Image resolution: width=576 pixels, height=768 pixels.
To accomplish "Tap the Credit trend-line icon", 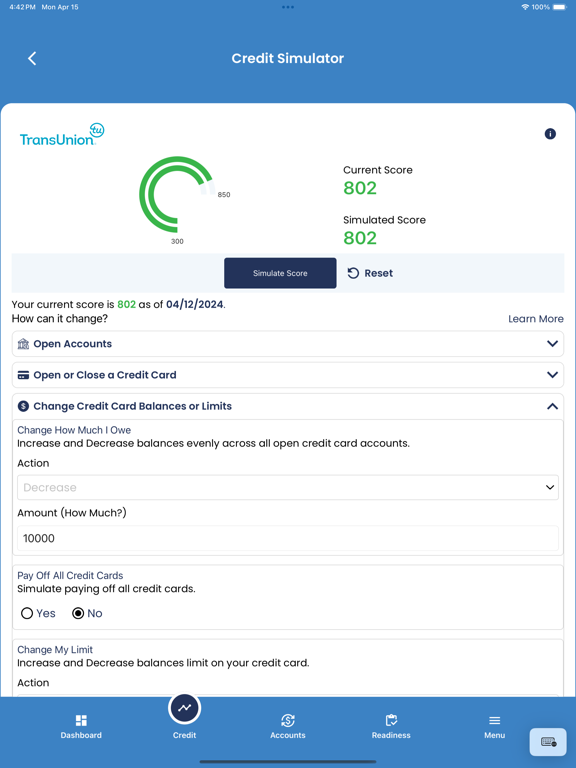I will coord(185,708).
